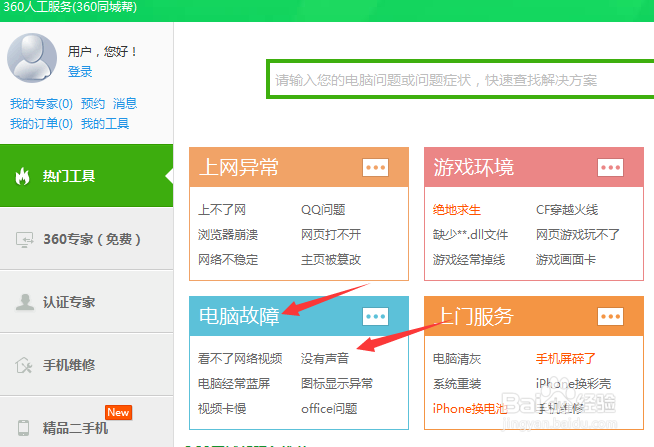The height and width of the screenshot is (447, 654).
Task: Select the 热门工具 sidebar tab
Action: point(86,176)
